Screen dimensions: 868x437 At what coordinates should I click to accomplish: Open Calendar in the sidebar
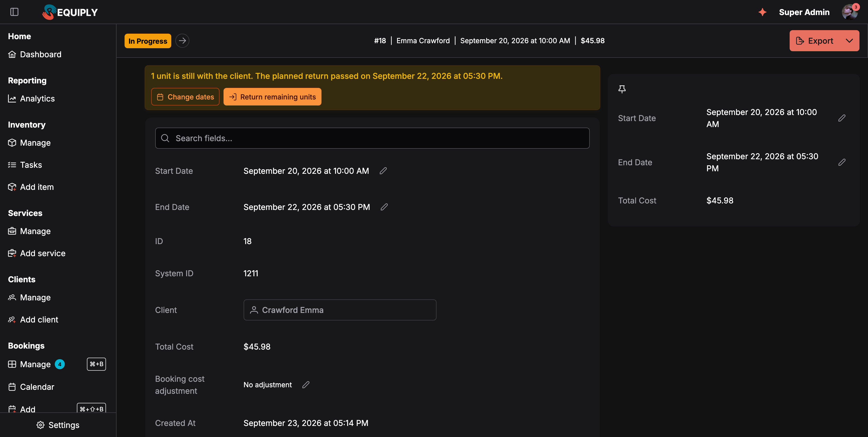pos(31,387)
